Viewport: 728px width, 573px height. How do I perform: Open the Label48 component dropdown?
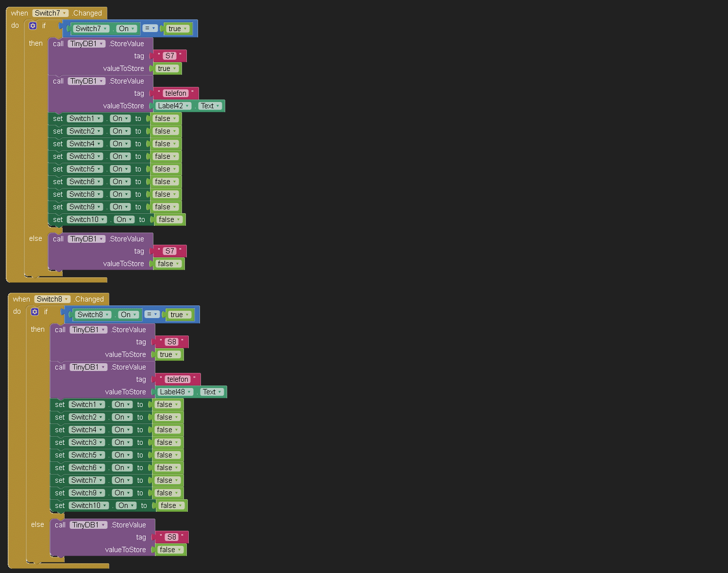[x=175, y=392]
